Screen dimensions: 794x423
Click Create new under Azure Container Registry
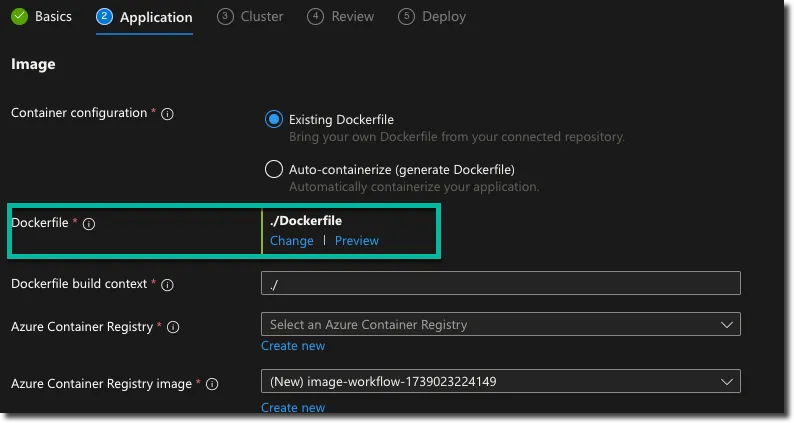(x=293, y=346)
